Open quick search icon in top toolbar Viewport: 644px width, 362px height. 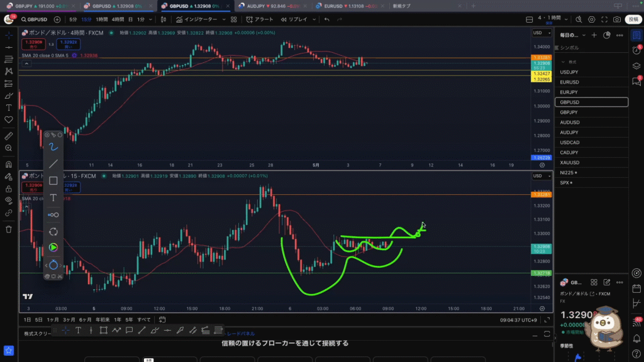pyautogui.click(x=579, y=19)
